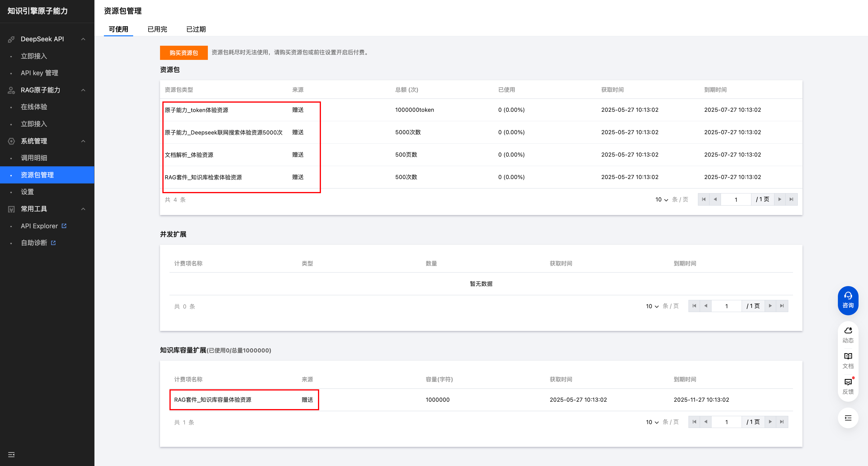Go to first page in 资源包 table pagination
This screenshot has height=466, width=868.
tap(704, 199)
